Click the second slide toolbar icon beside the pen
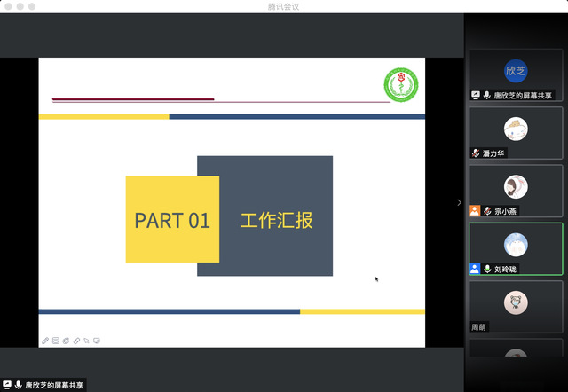568x392 pixels. (56, 341)
